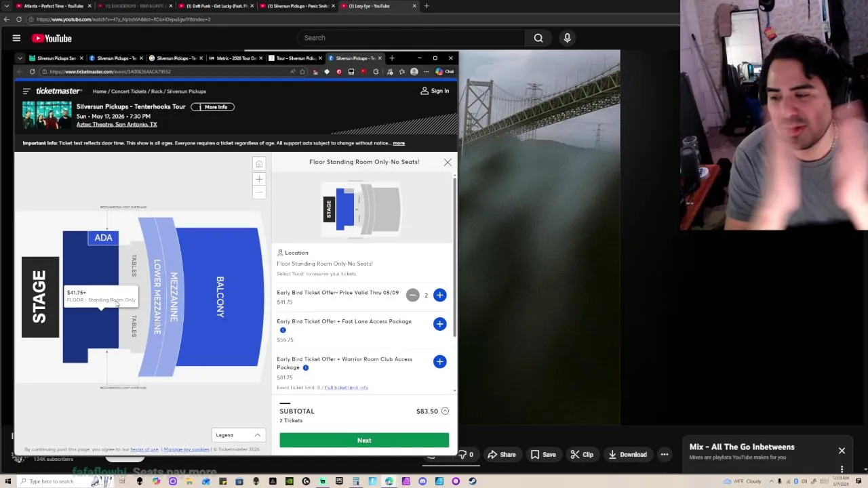Image resolution: width=868 pixels, height=488 pixels.
Task: Close the Mix - All The Go Inbetweens panel
Action: [x=842, y=451]
